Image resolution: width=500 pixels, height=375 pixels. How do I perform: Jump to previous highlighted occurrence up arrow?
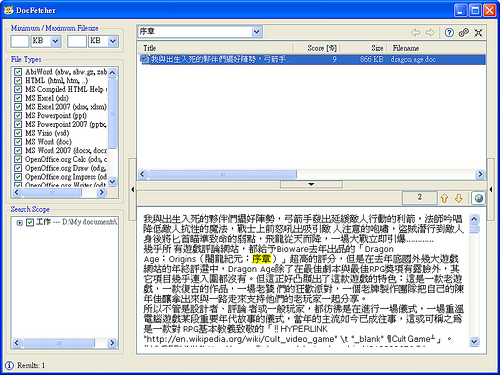pyautogui.click(x=444, y=198)
